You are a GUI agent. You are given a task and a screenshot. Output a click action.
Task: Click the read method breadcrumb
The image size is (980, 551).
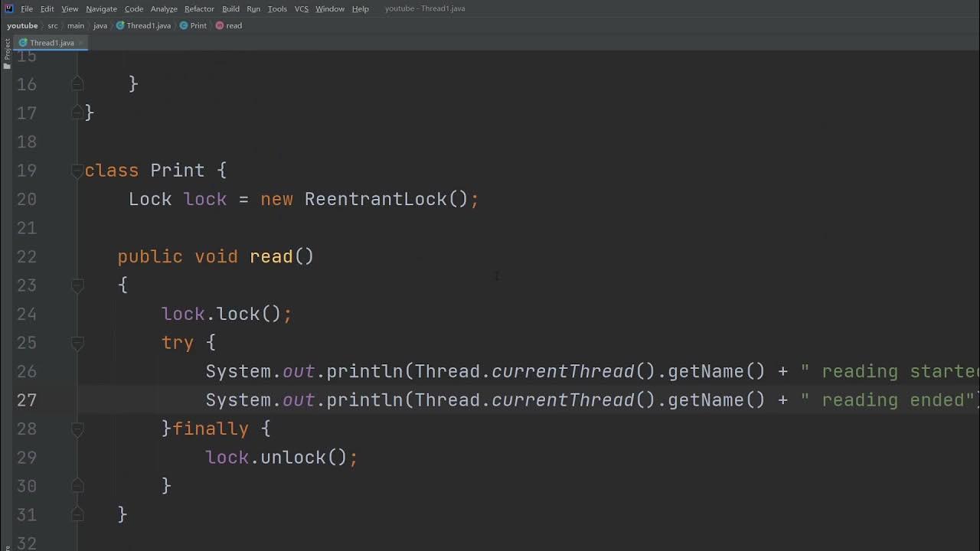pos(229,25)
